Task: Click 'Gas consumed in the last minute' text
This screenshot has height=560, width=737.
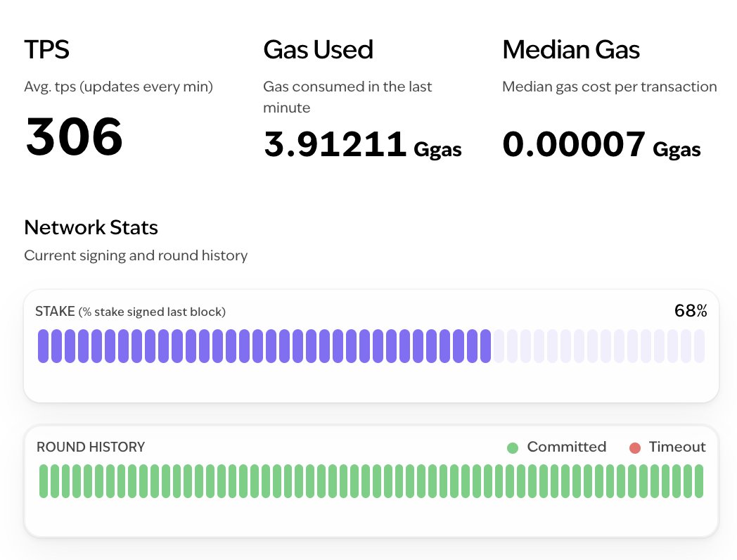Action: click(347, 97)
